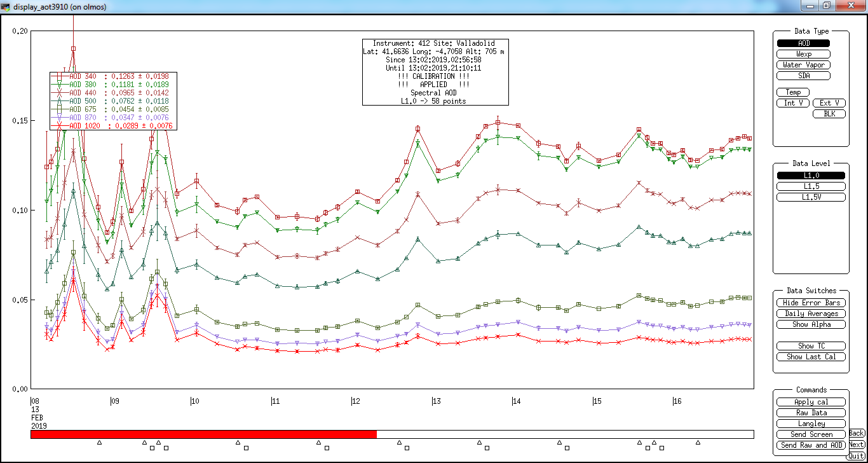Screen dimensions: 868x463
Task: Select the AOD data type
Action: [x=803, y=43]
